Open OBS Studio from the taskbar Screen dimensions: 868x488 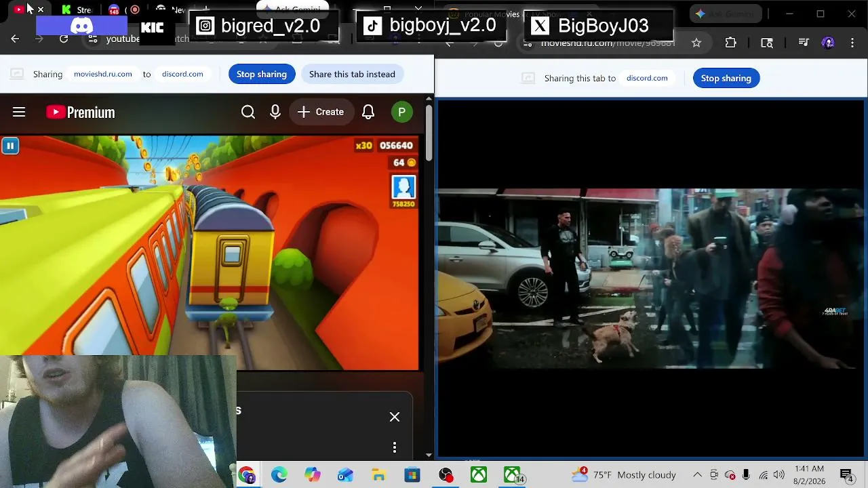[446, 475]
